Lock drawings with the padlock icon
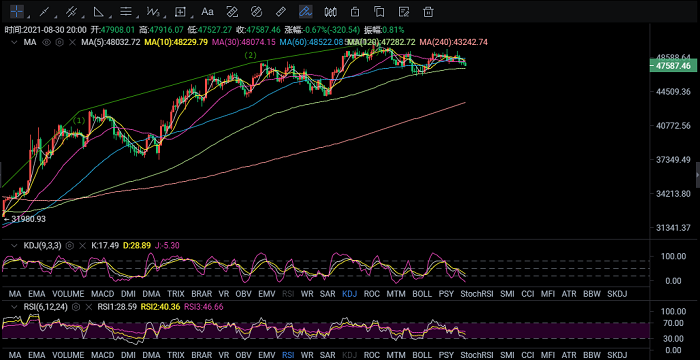 [x=355, y=12]
